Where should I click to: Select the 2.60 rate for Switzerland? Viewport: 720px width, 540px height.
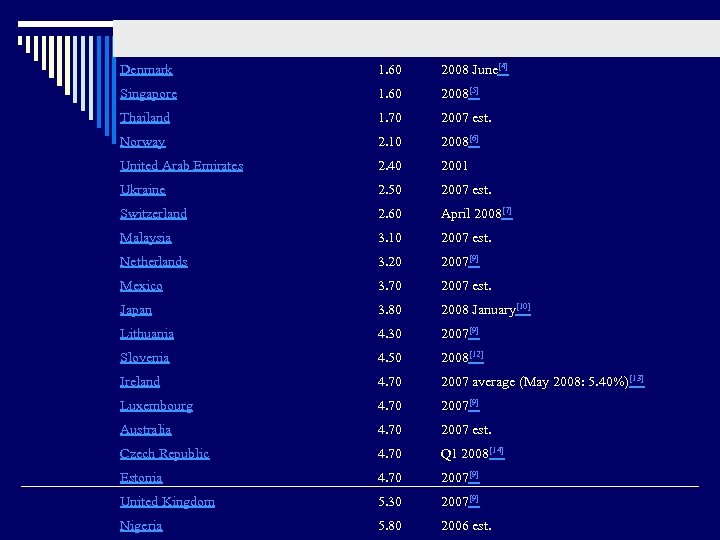(x=390, y=214)
